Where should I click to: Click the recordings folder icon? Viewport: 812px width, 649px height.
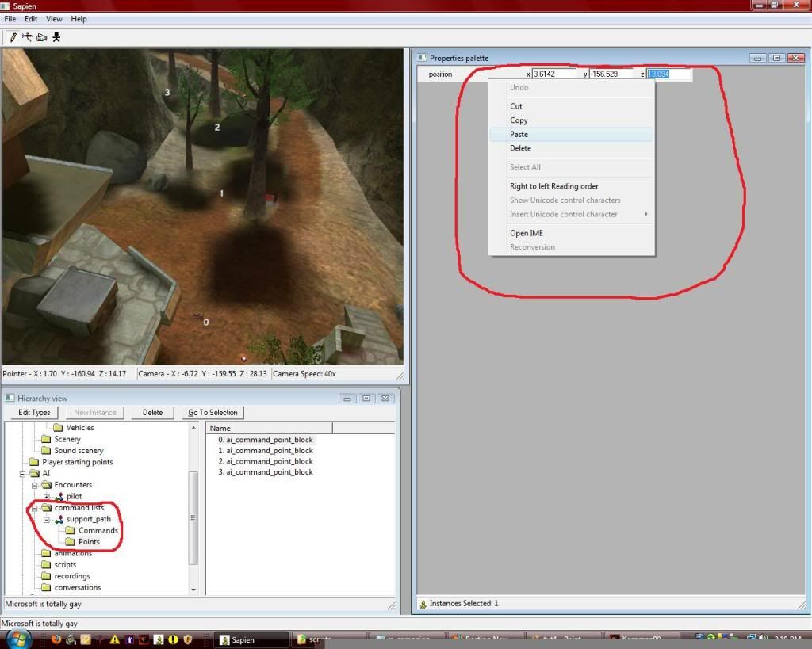tap(47, 576)
